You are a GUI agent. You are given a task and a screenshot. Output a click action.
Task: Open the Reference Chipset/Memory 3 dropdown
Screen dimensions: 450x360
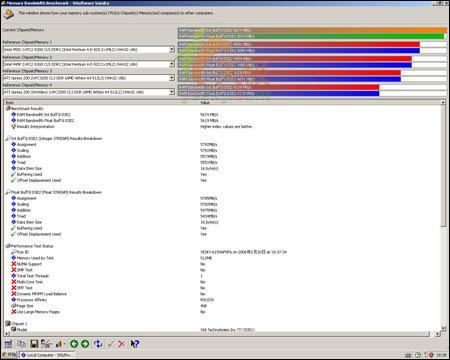(x=172, y=78)
